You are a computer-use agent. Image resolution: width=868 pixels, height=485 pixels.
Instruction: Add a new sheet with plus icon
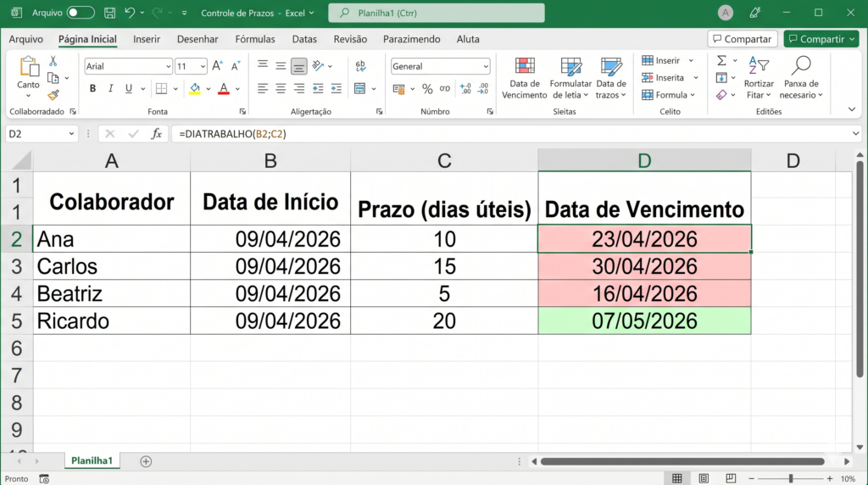point(146,461)
